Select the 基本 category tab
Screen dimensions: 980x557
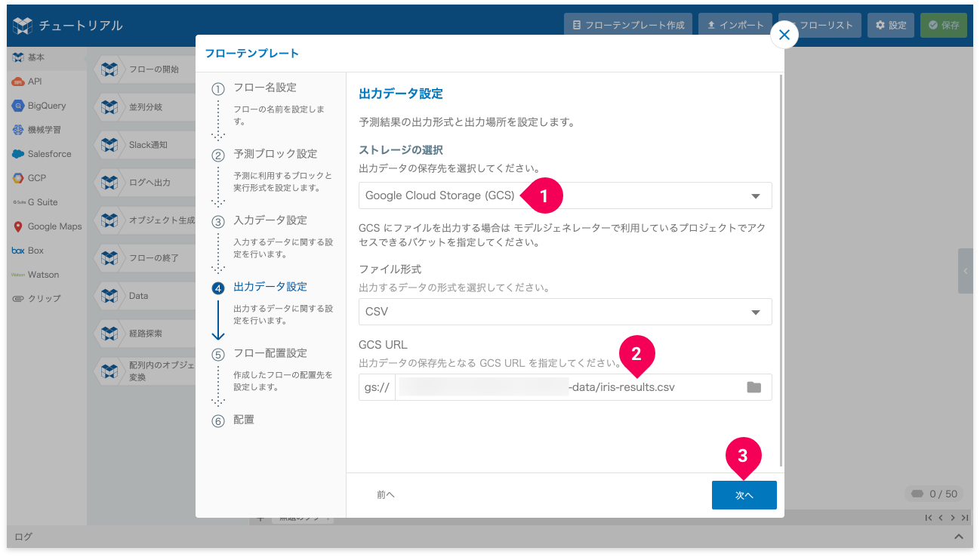[46, 57]
